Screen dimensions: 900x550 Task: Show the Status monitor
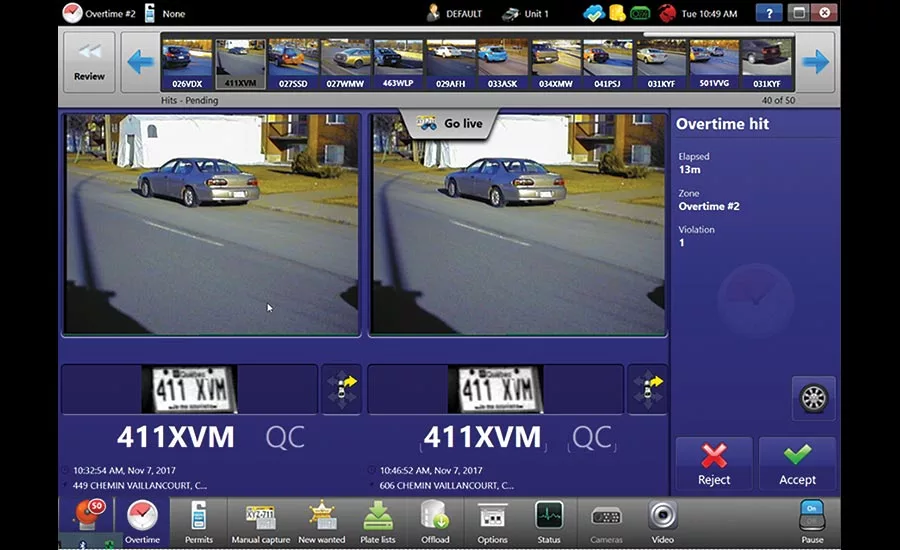click(x=549, y=521)
